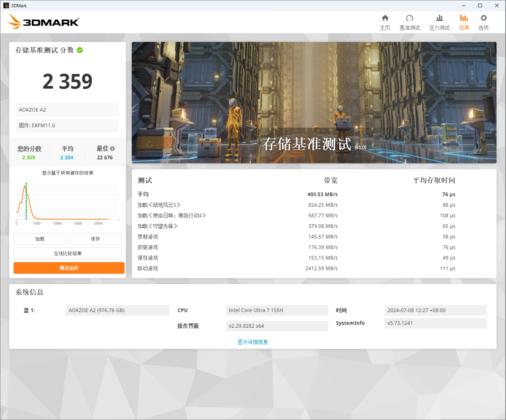Select the time field 2024-07-08 12:27 +08:00
The image size is (506, 420).
coord(436,310)
